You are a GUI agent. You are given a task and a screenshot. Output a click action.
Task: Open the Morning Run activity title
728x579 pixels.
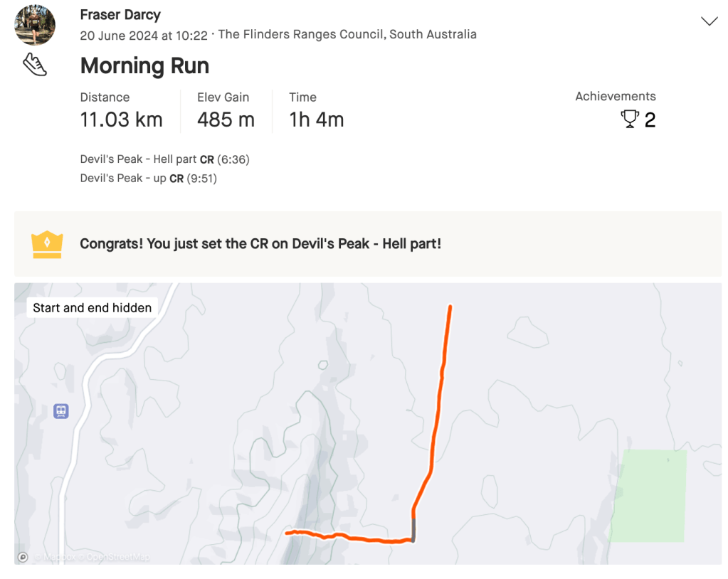coord(144,65)
